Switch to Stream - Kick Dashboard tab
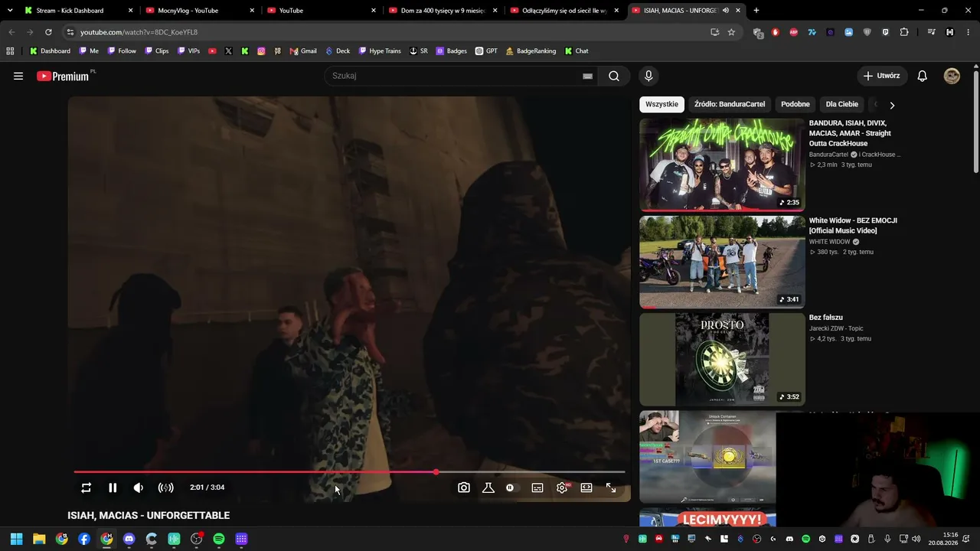 tap(79, 11)
